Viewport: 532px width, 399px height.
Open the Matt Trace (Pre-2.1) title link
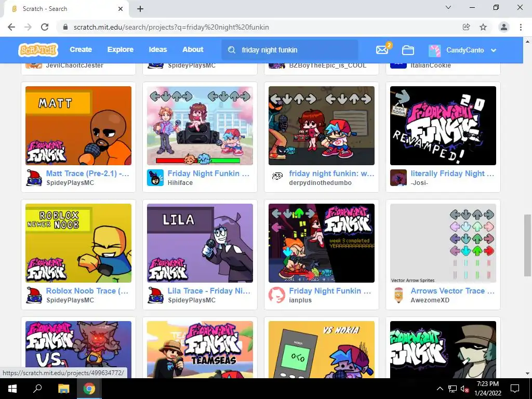pos(87,174)
